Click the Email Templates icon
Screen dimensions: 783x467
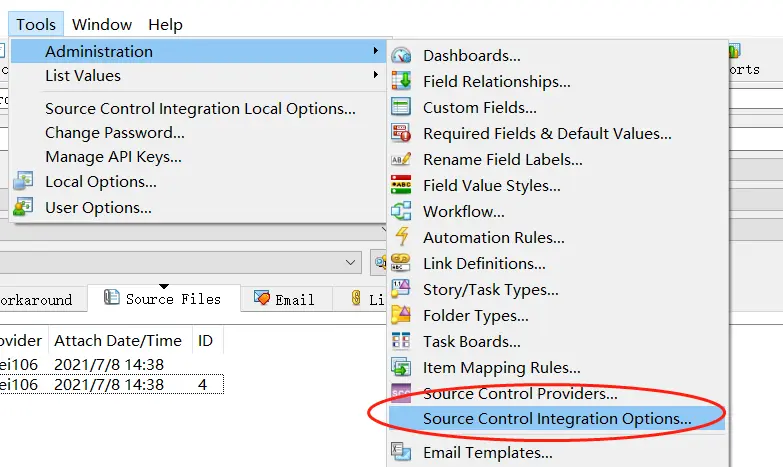(401, 452)
